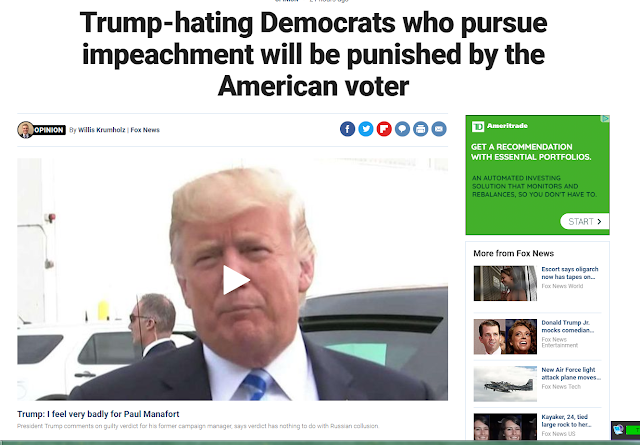Email the article via envelope icon
This screenshot has width=640, height=445.
pyautogui.click(x=439, y=129)
